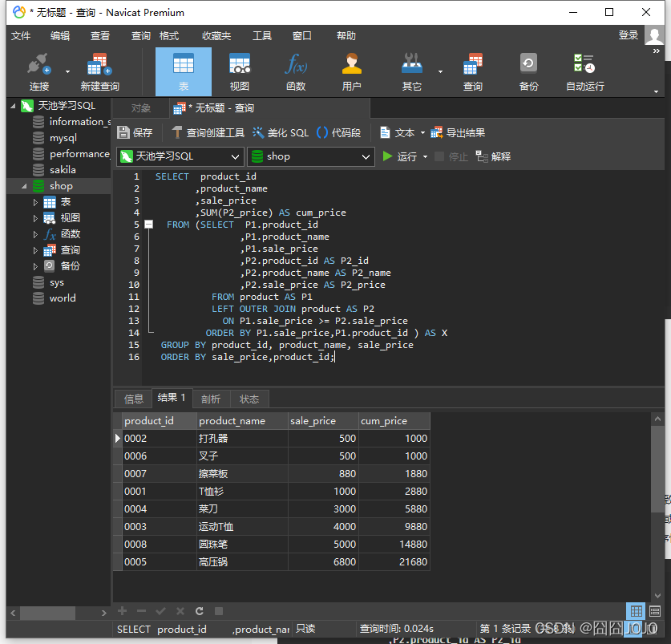Expand the main toolbar overflow chevron
The image size is (671, 644).
[656, 51]
